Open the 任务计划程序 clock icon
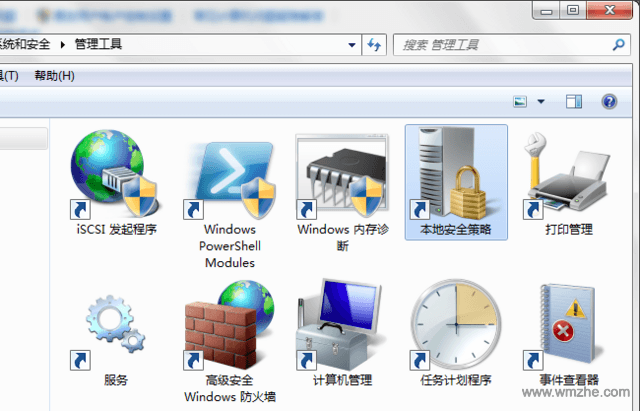 [x=456, y=324]
